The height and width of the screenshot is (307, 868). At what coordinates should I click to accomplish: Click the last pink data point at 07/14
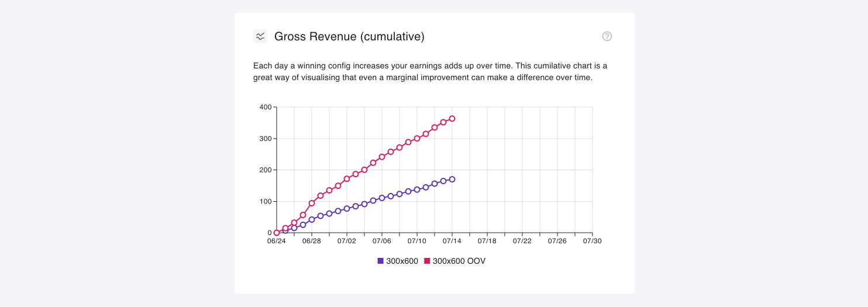452,119
